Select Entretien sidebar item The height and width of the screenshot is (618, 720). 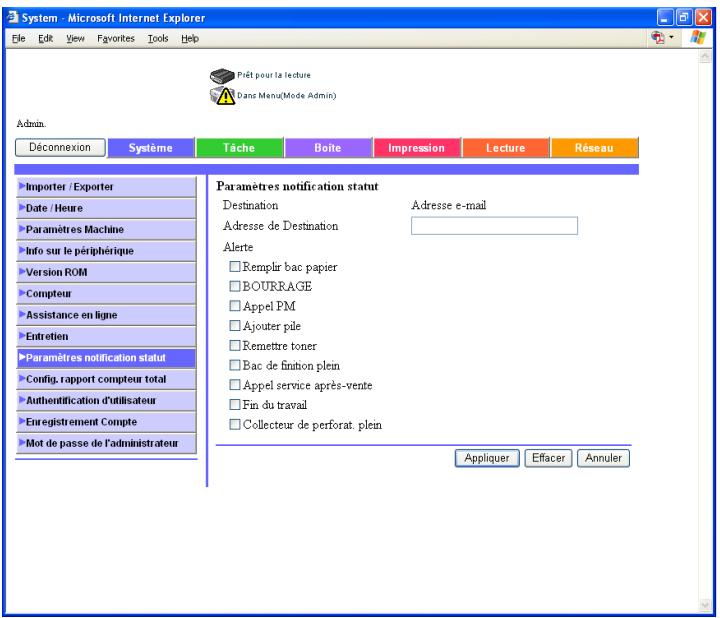(x=106, y=337)
